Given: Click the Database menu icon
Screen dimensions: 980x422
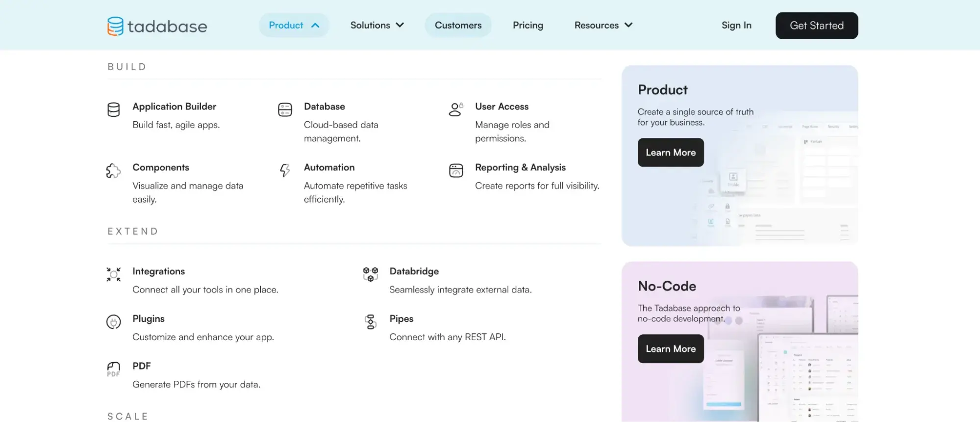Looking at the screenshot, I should (x=285, y=109).
